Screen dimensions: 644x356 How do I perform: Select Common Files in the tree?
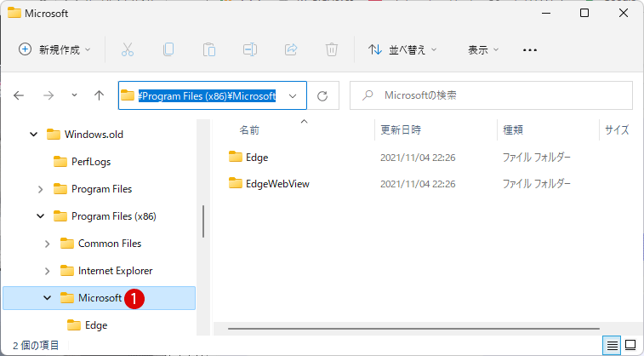coord(110,244)
